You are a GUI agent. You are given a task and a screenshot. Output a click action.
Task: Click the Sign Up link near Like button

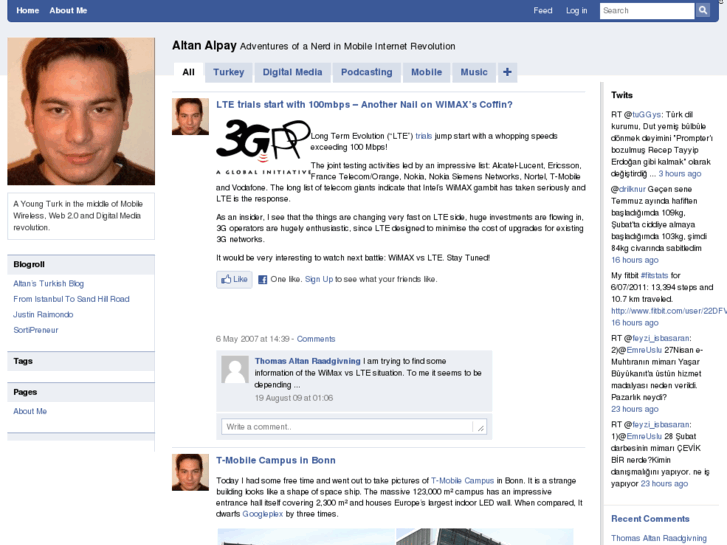[319, 279]
